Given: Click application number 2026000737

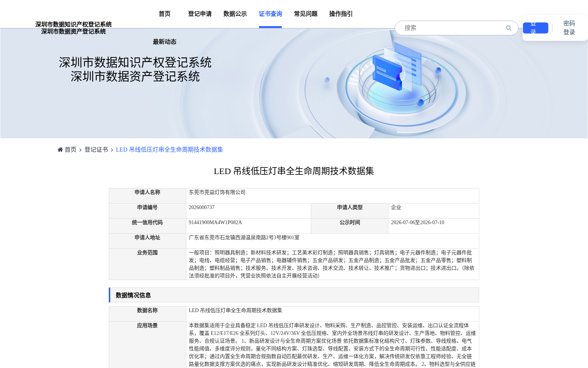Looking at the screenshot, I should point(201,207).
